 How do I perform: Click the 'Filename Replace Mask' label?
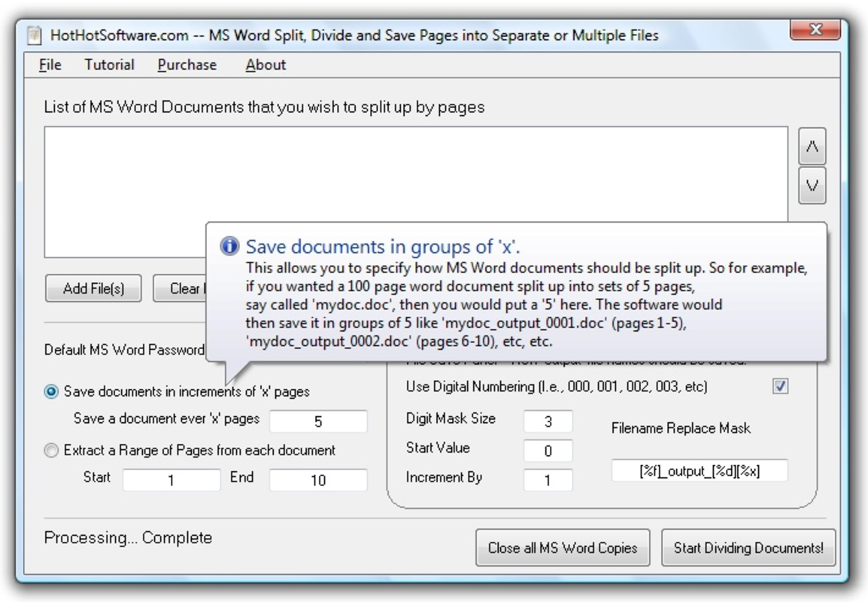pyautogui.click(x=681, y=428)
